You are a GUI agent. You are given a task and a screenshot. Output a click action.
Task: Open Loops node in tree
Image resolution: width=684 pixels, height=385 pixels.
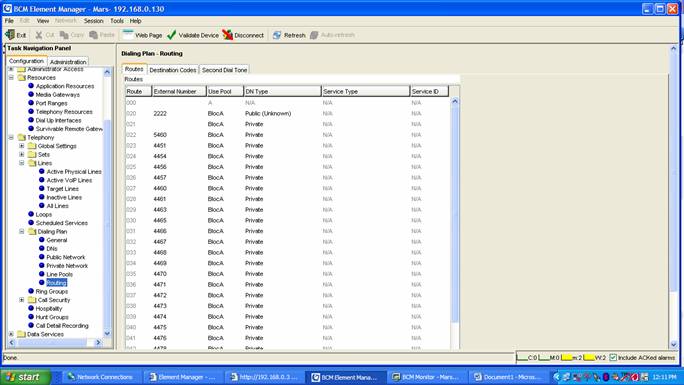pos(44,215)
